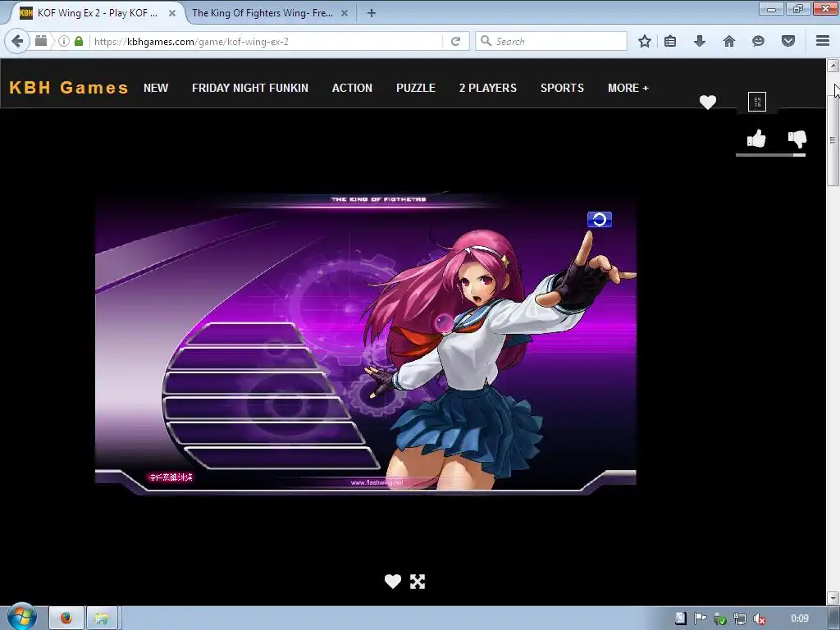840x630 pixels.
Task: Close the KOF Wing Ex 2 tab
Action: pyautogui.click(x=172, y=13)
